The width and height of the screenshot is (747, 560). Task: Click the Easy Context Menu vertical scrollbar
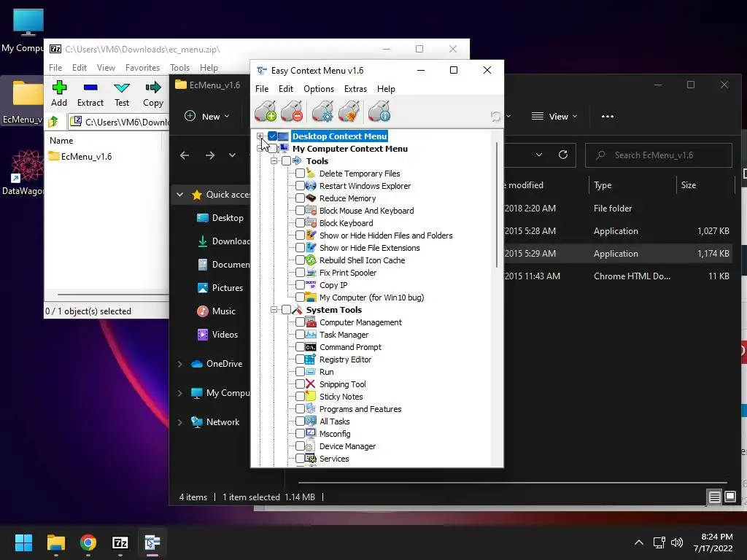(497, 205)
